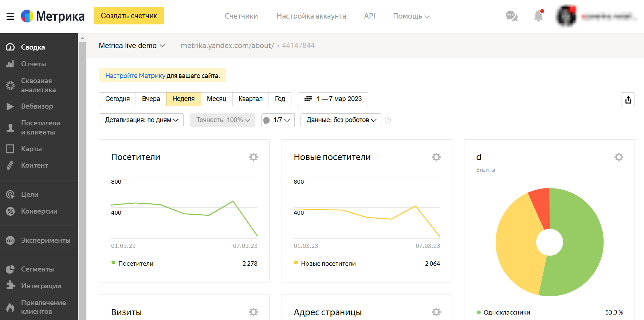644x320 pixels.
Task: Select the Вчера period
Action: 151,99
